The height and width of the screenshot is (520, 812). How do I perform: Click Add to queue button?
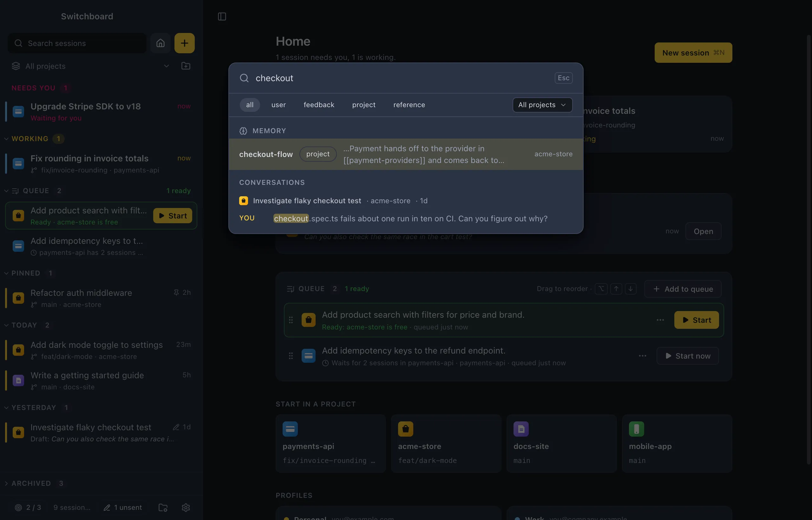pyautogui.click(x=683, y=289)
